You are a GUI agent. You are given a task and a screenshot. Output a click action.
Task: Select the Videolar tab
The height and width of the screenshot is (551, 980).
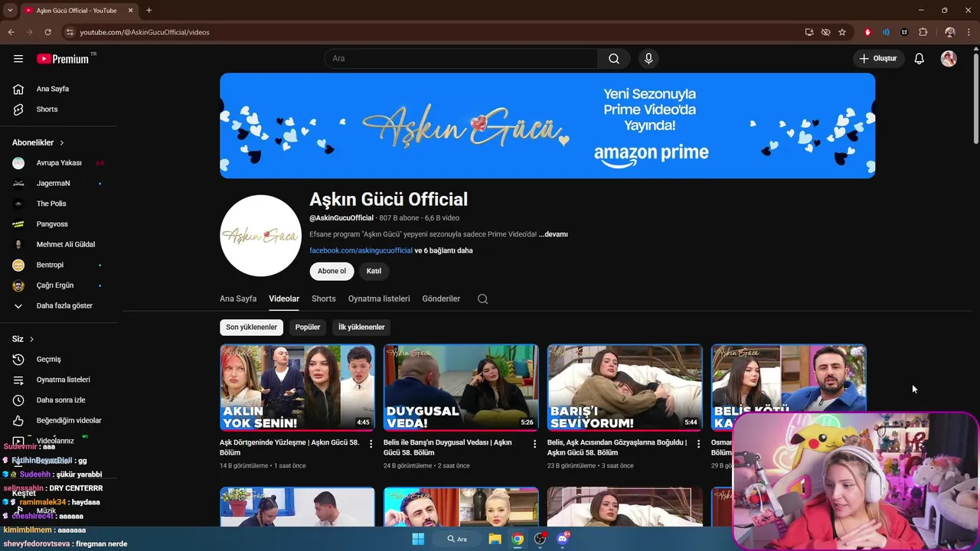[284, 298]
